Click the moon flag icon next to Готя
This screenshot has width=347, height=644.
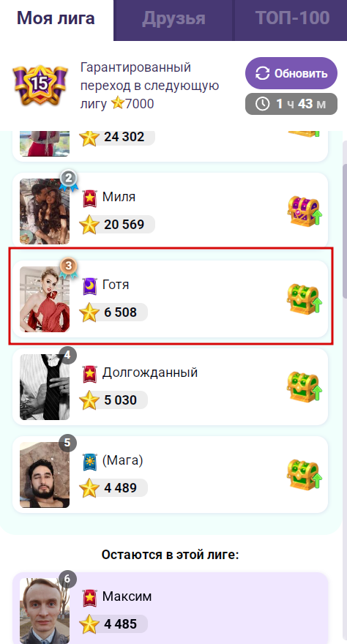pos(89,286)
